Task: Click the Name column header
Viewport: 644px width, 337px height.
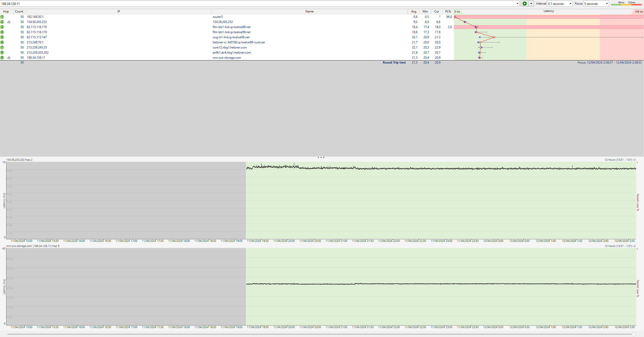Action: tap(309, 11)
